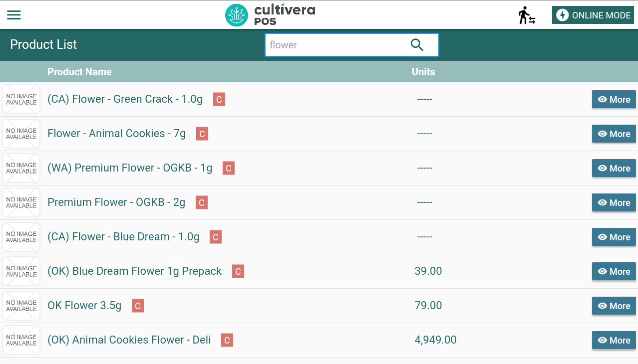This screenshot has height=364, width=638.
Task: Click red C badge beside (CA) Blue Dream
Action: [x=216, y=237]
